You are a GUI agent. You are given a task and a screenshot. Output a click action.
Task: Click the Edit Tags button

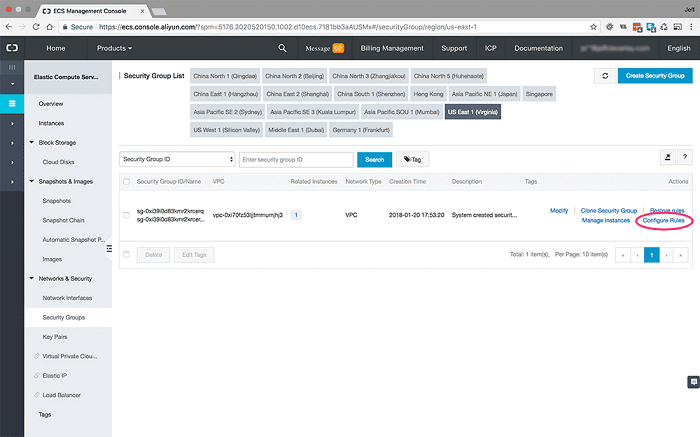tap(194, 255)
